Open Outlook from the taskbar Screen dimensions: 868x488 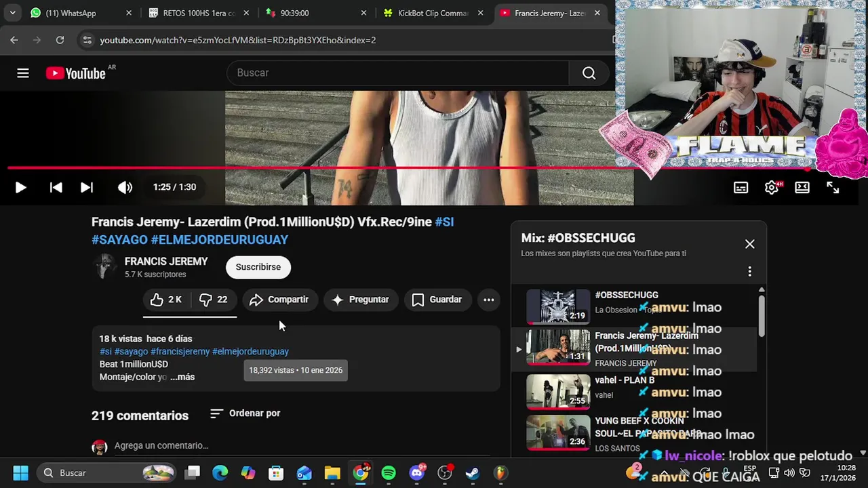tap(304, 473)
